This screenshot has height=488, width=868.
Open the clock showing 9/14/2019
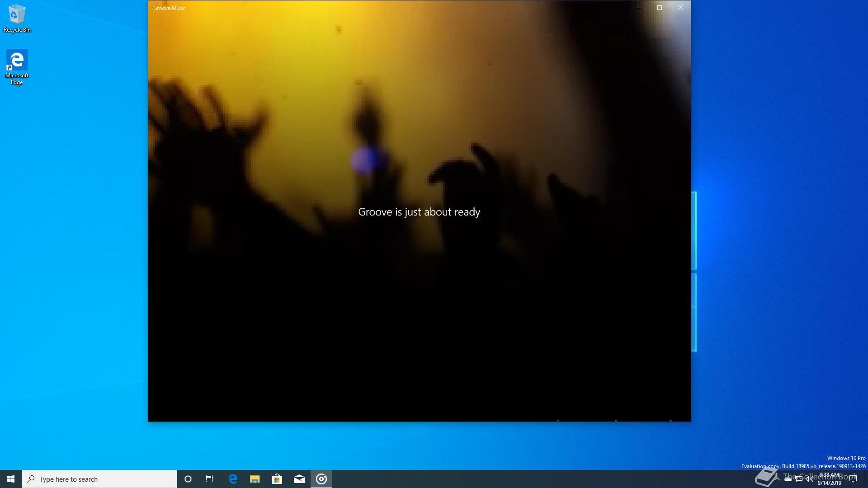tap(830, 479)
